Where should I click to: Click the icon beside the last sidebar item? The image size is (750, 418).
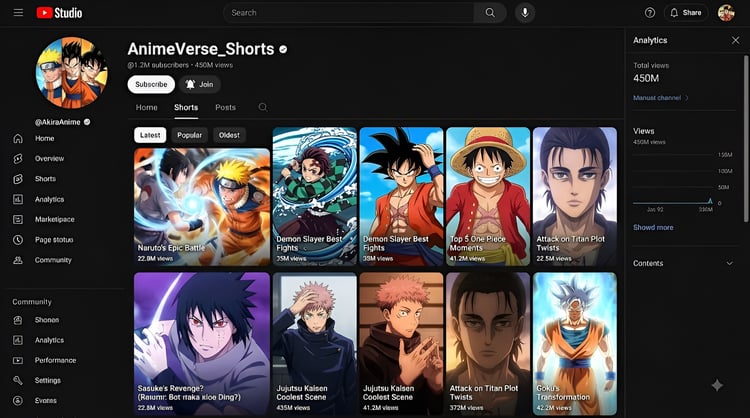[18, 400]
